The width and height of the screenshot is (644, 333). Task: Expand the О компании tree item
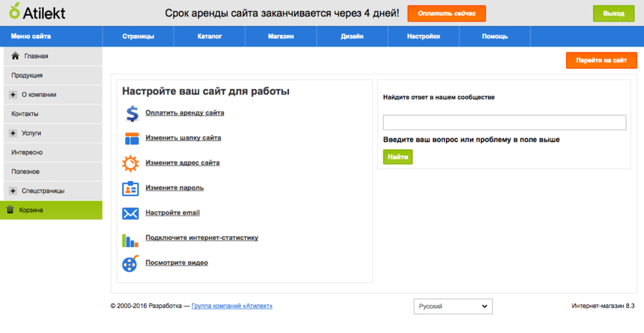point(13,95)
